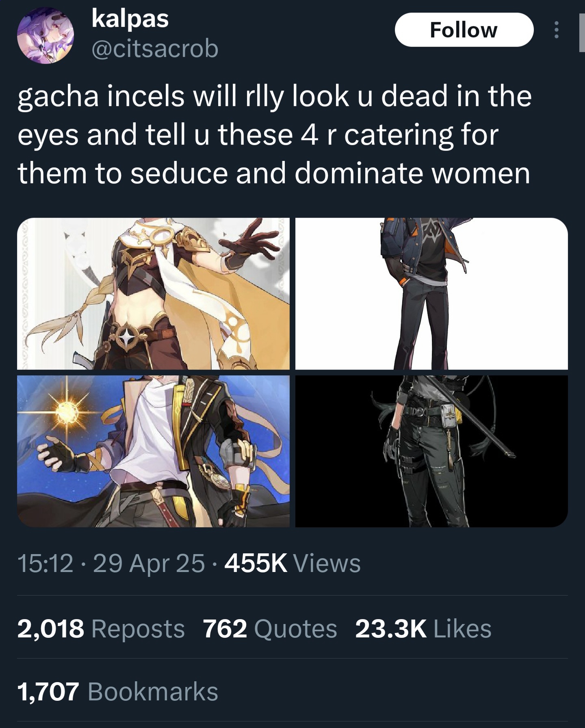Viewport: 585px width, 728px height.
Task: View the top-right blue jacket character image
Action: click(431, 294)
